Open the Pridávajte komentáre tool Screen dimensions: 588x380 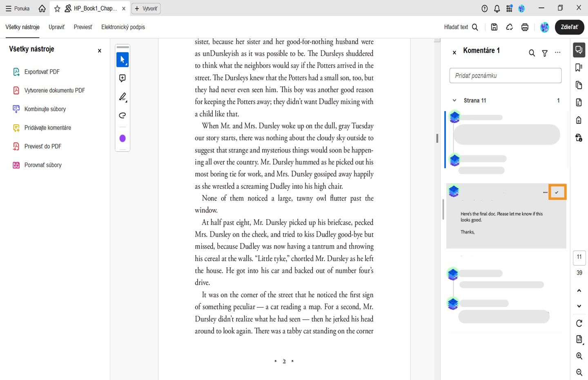click(x=42, y=128)
